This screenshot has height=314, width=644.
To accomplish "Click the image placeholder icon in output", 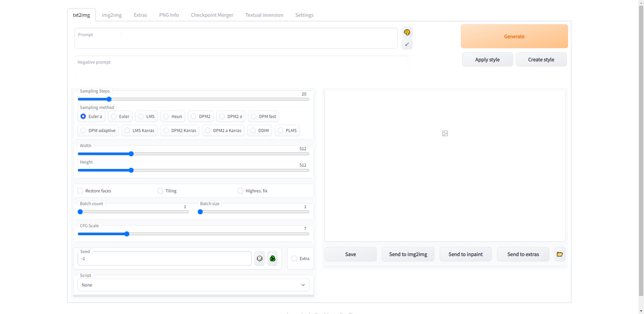I will pyautogui.click(x=445, y=133).
